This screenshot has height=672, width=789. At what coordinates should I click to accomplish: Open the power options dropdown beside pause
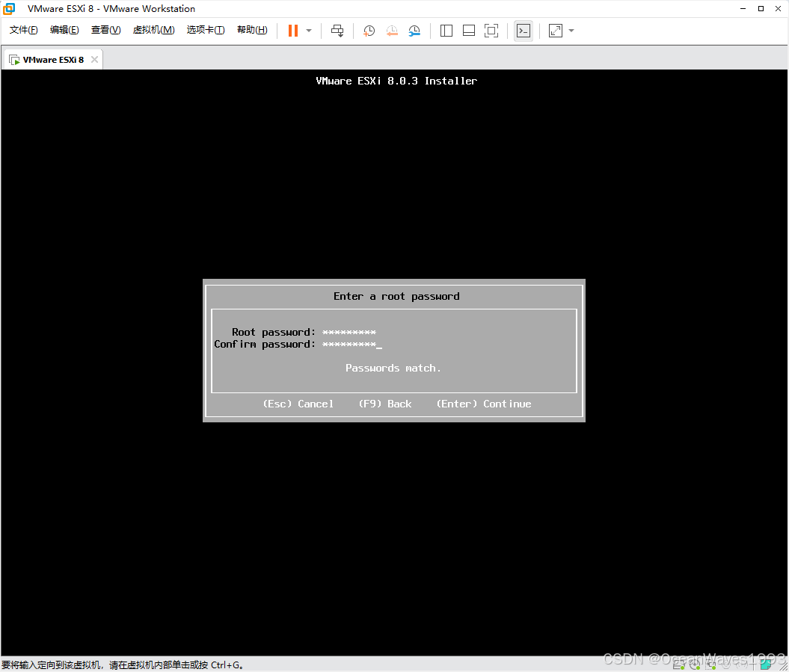[x=309, y=31]
